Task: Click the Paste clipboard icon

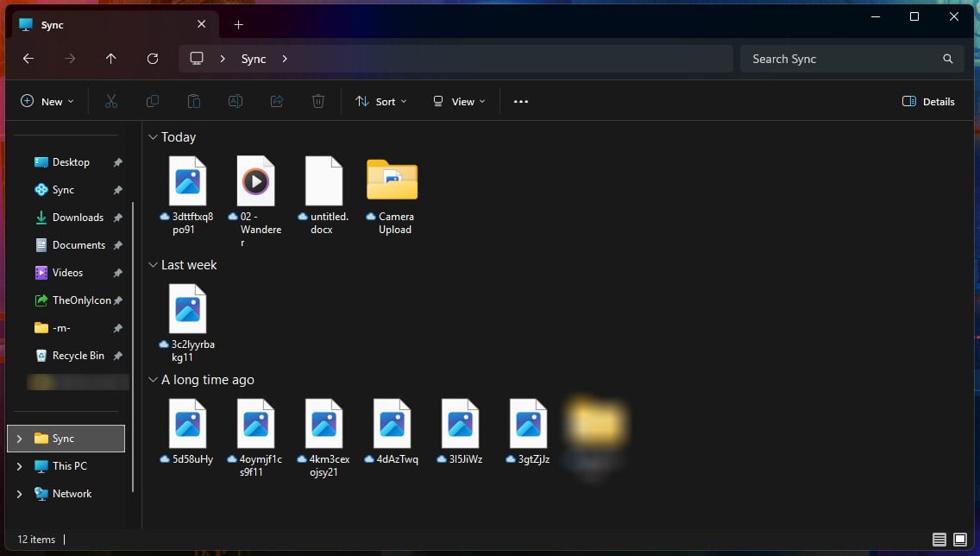Action: 194,101
